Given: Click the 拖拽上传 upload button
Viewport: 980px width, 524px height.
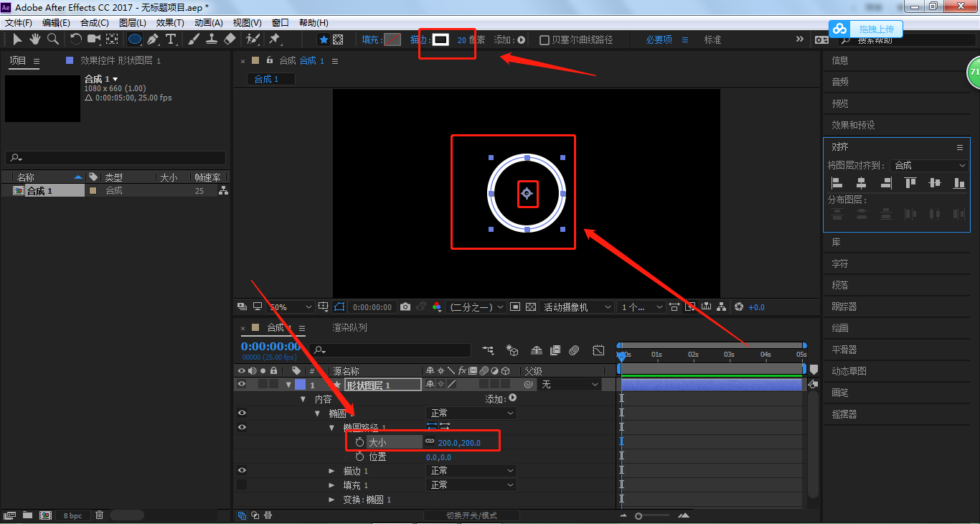Looking at the screenshot, I should coord(866,29).
